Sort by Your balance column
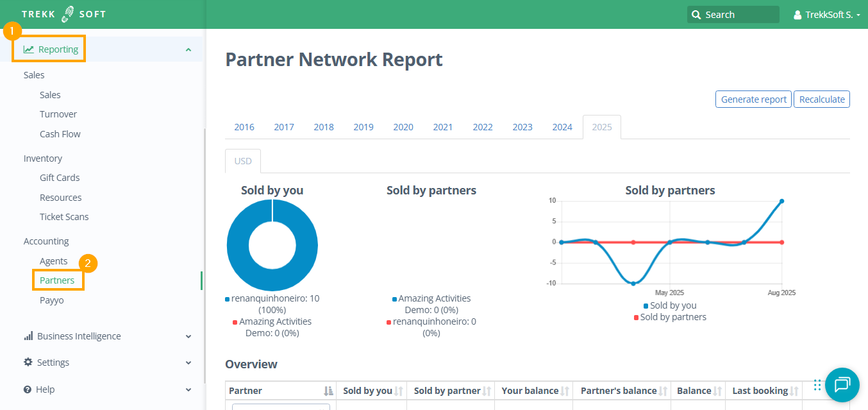 [x=565, y=391]
